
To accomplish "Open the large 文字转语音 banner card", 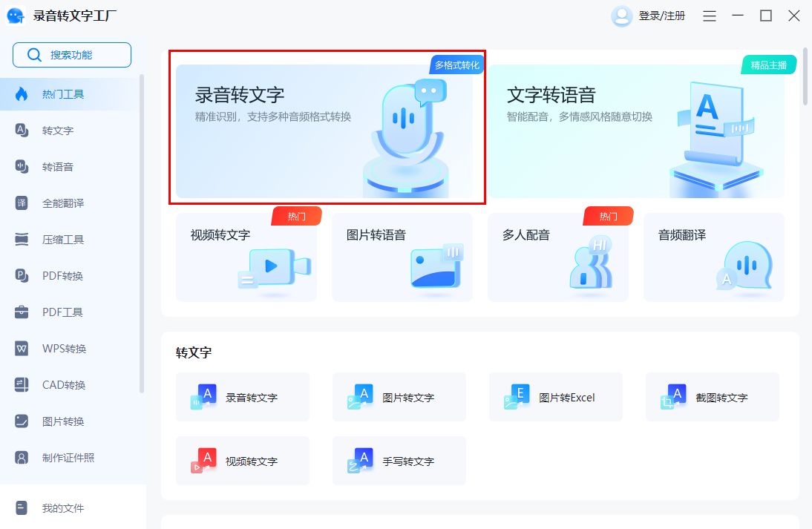I will click(636, 131).
